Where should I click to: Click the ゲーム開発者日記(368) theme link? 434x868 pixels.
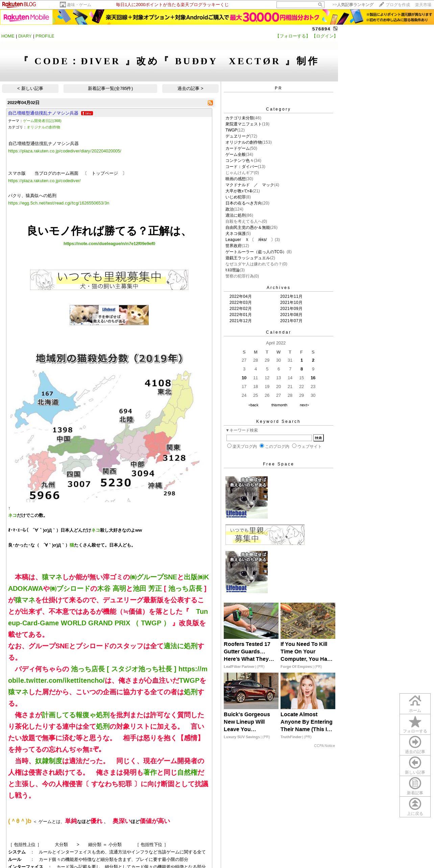(x=42, y=121)
